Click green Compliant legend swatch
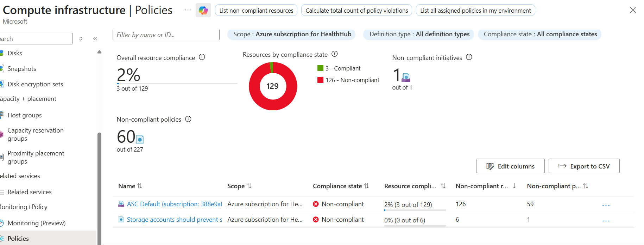The height and width of the screenshot is (245, 644). [x=320, y=68]
